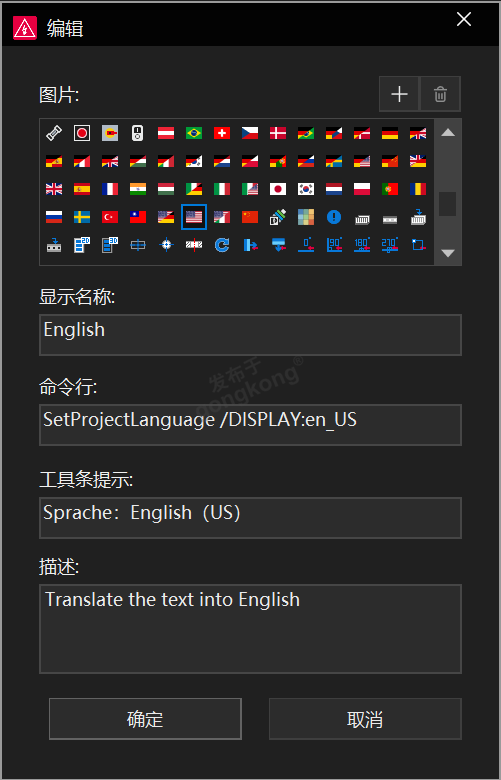This screenshot has height=780, width=501.
Task: Add a new picture with plus button
Action: [x=400, y=94]
